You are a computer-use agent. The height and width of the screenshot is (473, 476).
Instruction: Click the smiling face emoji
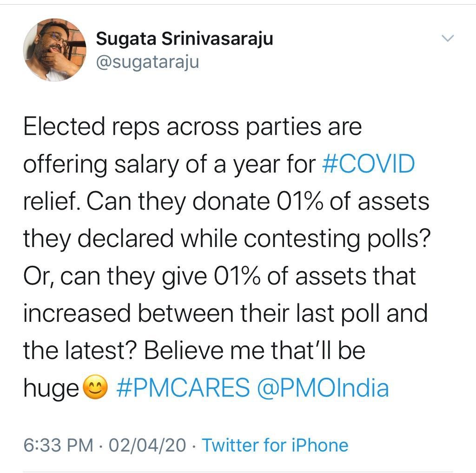pyautogui.click(x=95, y=388)
